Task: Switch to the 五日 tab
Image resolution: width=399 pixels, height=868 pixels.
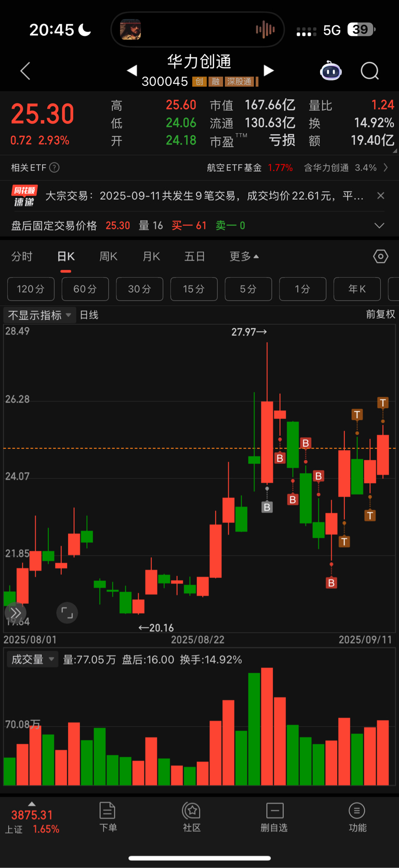Action: point(195,256)
